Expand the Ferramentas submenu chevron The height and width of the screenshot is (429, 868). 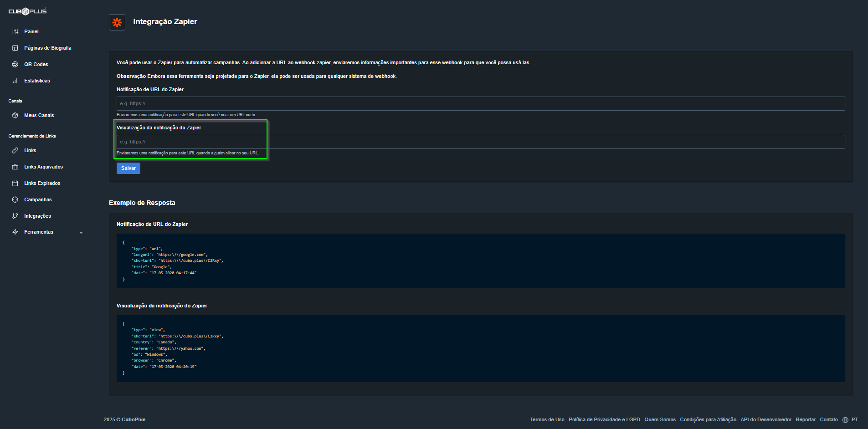point(81,232)
